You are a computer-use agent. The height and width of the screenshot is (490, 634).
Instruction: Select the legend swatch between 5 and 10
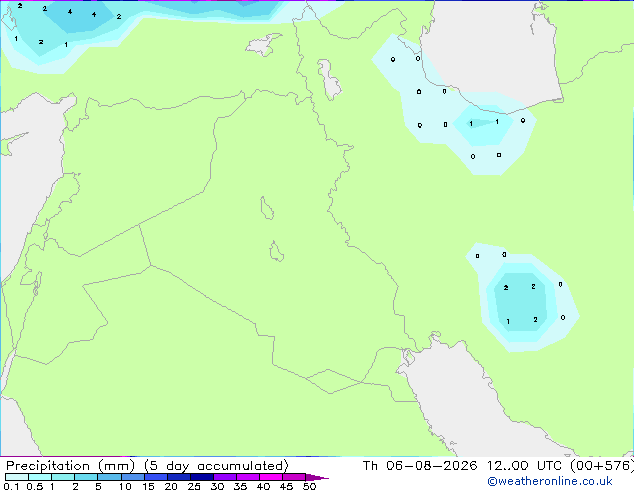point(109,477)
